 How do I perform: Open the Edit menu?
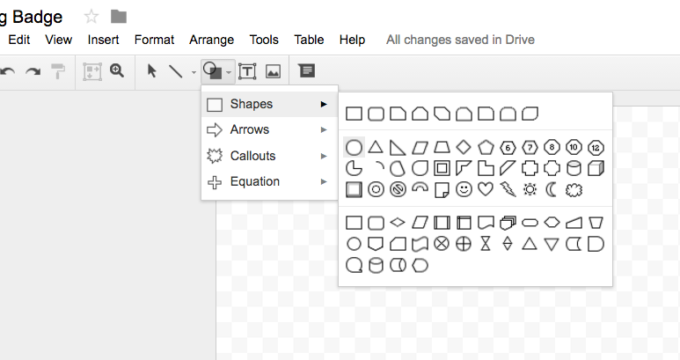(19, 39)
